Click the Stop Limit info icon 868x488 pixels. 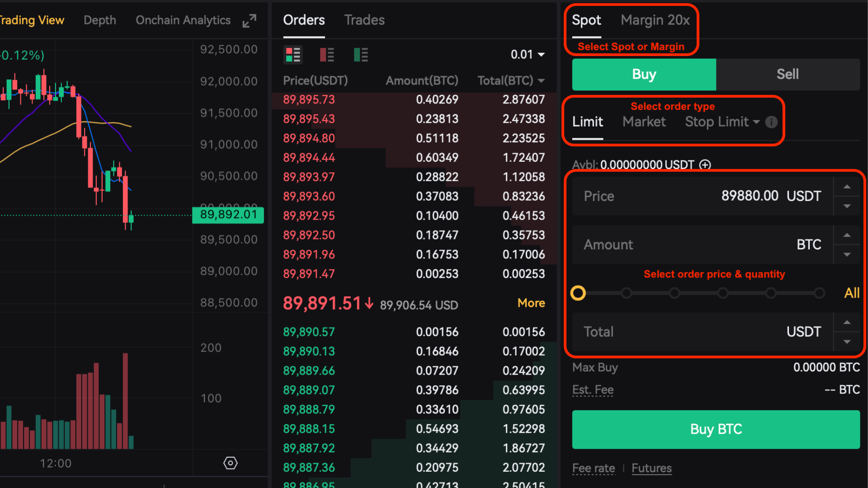click(772, 122)
